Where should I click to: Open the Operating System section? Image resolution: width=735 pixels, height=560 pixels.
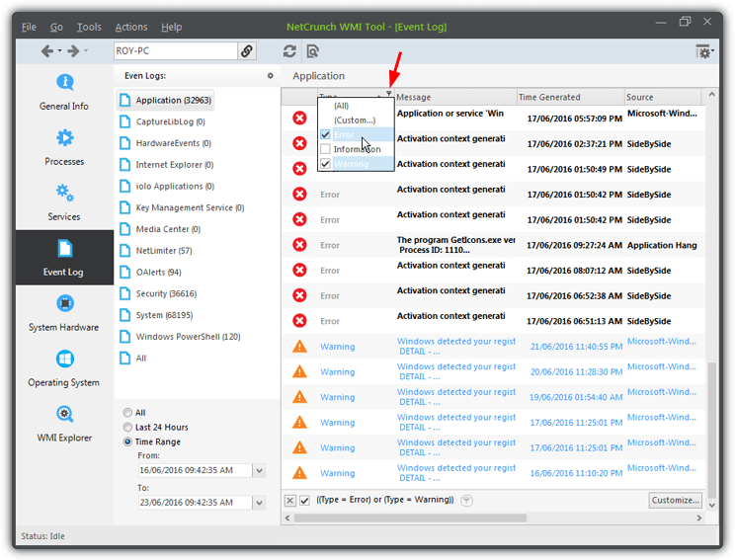point(64,368)
